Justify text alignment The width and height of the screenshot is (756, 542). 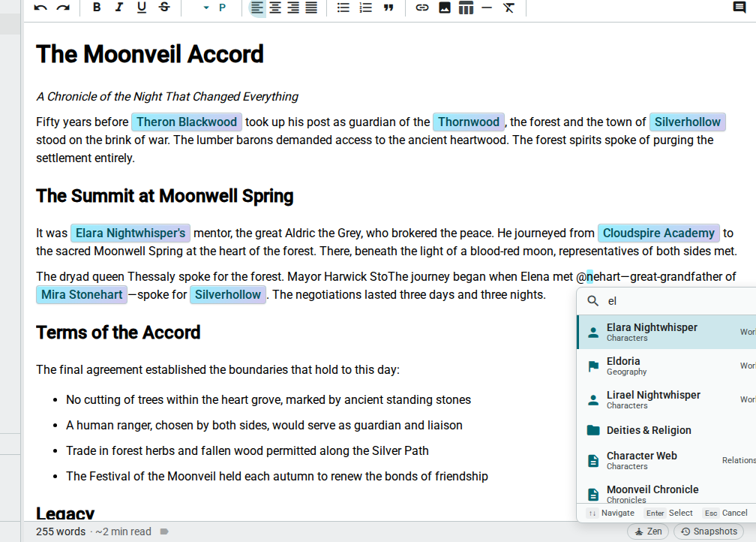click(x=311, y=8)
